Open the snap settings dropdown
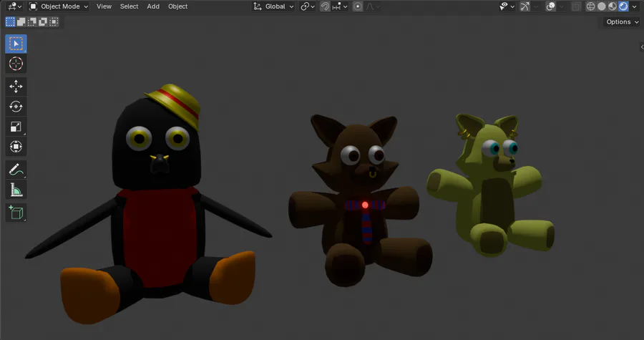Viewport: 644px width, 340px height. (340, 6)
